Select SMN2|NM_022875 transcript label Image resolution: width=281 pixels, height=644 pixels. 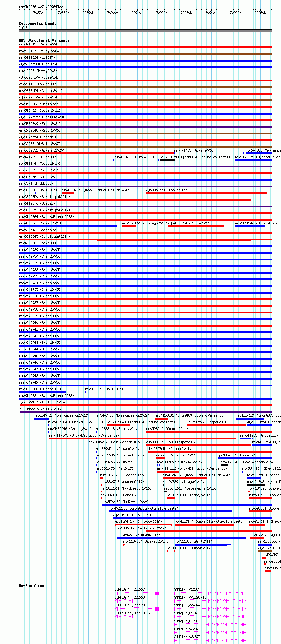point(188,637)
